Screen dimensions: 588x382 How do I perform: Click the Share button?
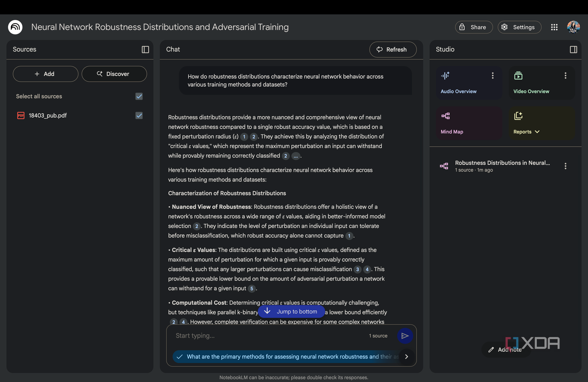click(473, 27)
